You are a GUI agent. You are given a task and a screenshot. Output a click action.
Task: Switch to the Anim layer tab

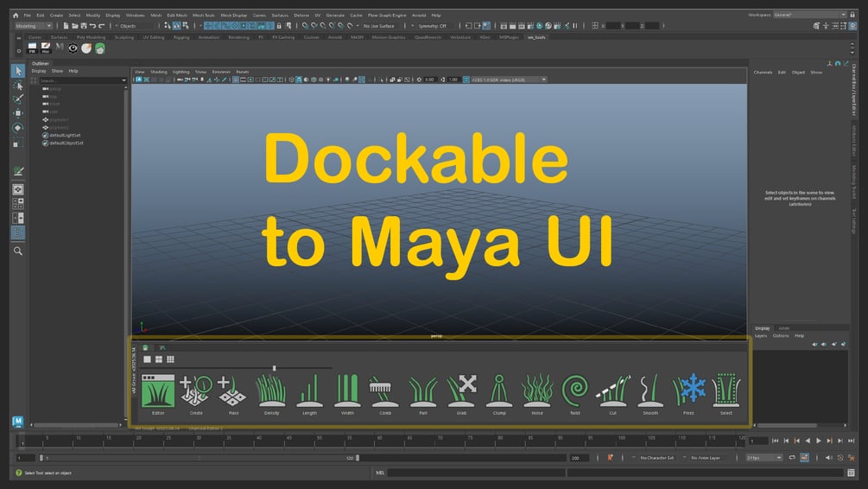(x=784, y=328)
